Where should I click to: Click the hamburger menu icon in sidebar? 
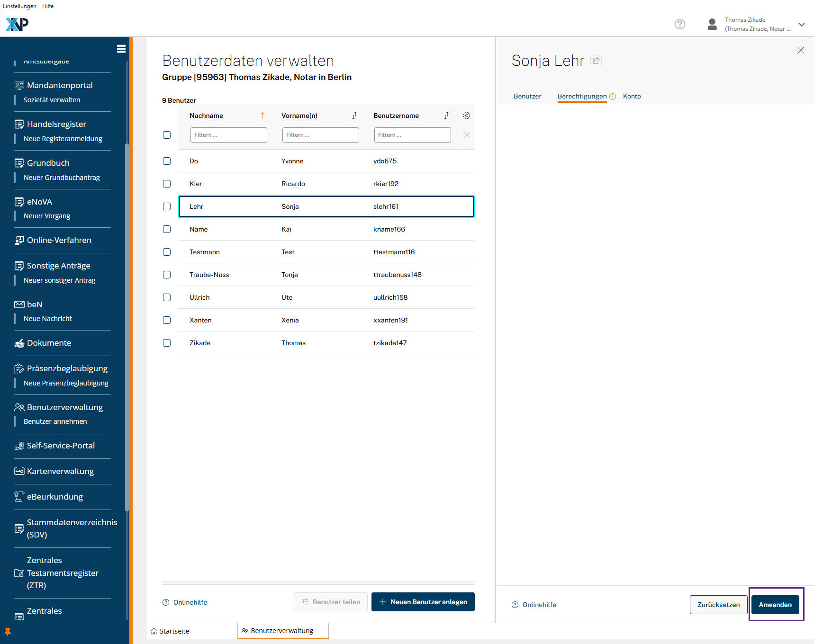pos(121,49)
